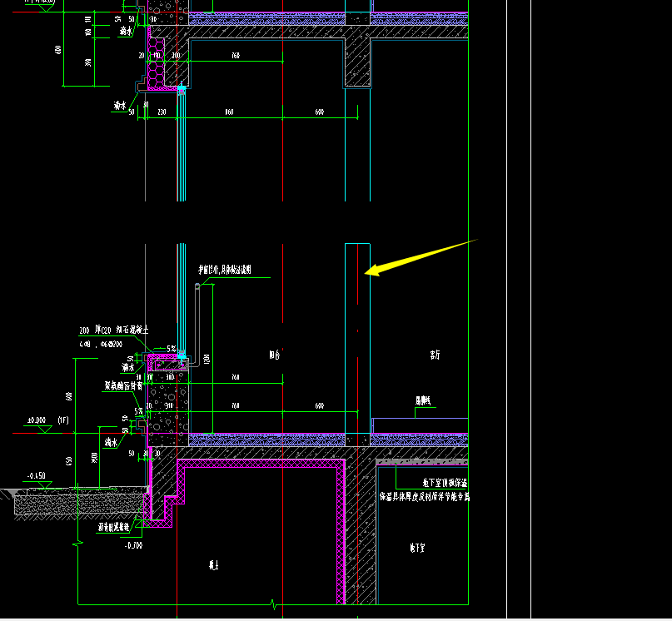Click the (1F) floor label
This screenshot has height=621, width=672.
(63, 420)
